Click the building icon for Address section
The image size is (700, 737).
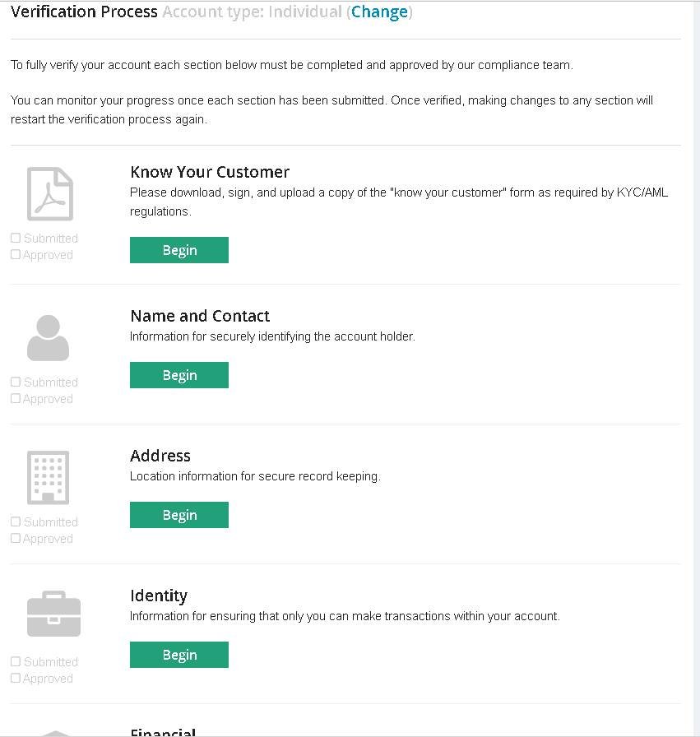click(49, 477)
